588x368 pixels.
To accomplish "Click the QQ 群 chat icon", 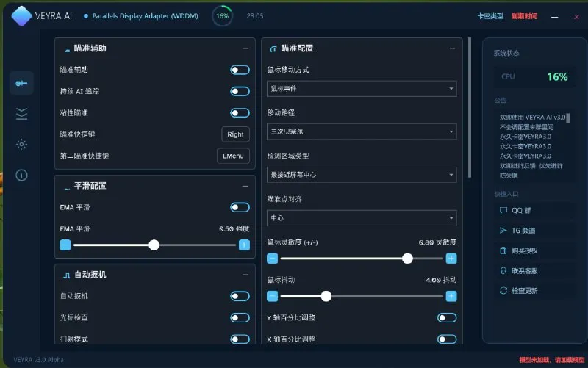I will (x=503, y=210).
